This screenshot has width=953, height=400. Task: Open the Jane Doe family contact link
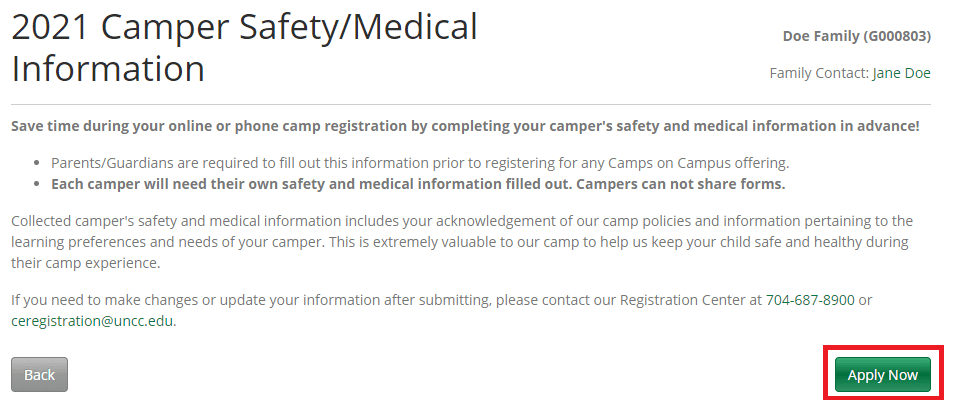tap(901, 73)
